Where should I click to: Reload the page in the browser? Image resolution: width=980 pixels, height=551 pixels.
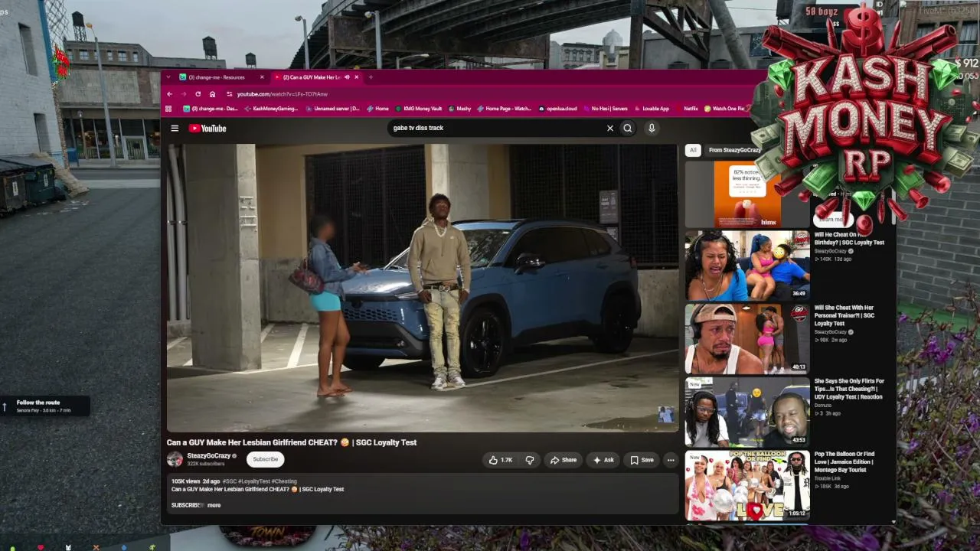pos(198,94)
